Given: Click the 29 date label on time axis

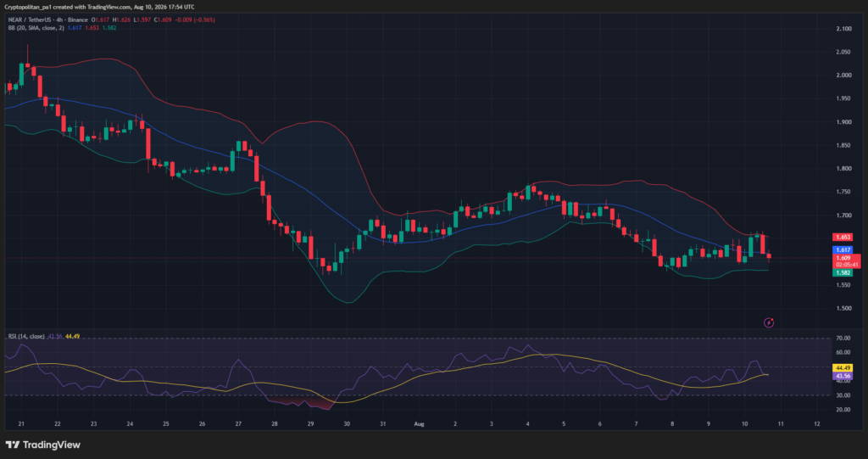Looking at the screenshot, I should [310, 424].
